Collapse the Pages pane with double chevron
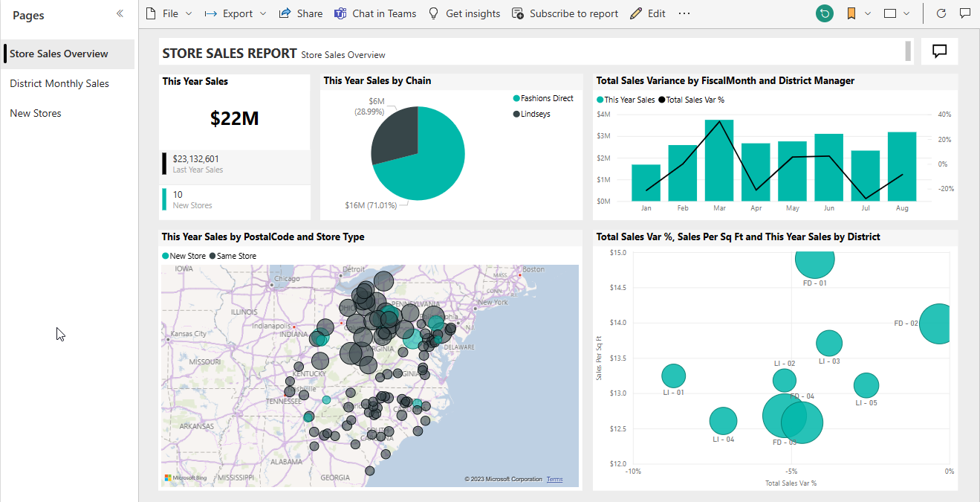The width and height of the screenshot is (980, 502). 120,13
